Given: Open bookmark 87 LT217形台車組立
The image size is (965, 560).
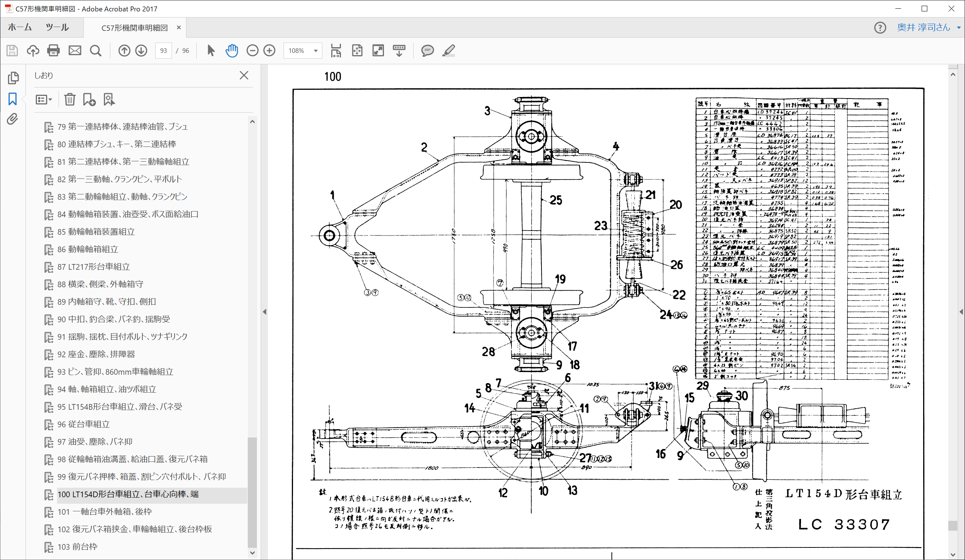Looking at the screenshot, I should tap(94, 267).
